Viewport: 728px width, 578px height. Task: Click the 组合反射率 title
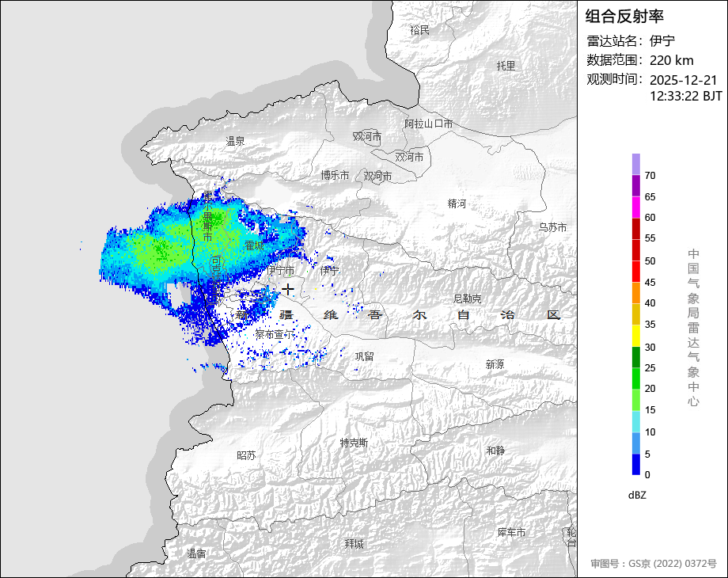(x=624, y=17)
